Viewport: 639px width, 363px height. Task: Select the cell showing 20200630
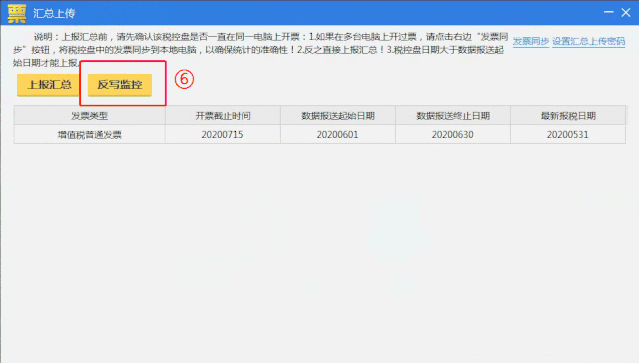tap(453, 134)
